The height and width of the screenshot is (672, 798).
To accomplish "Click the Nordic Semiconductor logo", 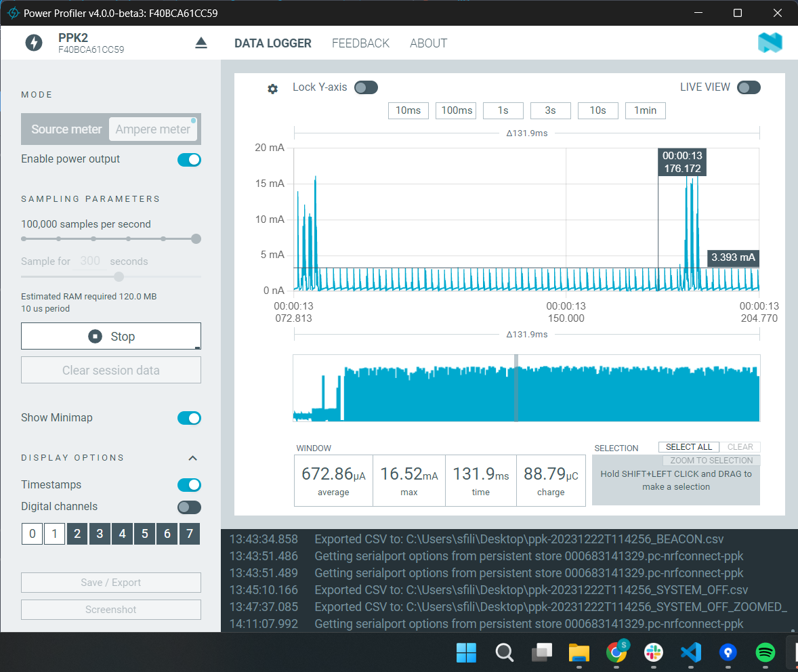I will (770, 43).
